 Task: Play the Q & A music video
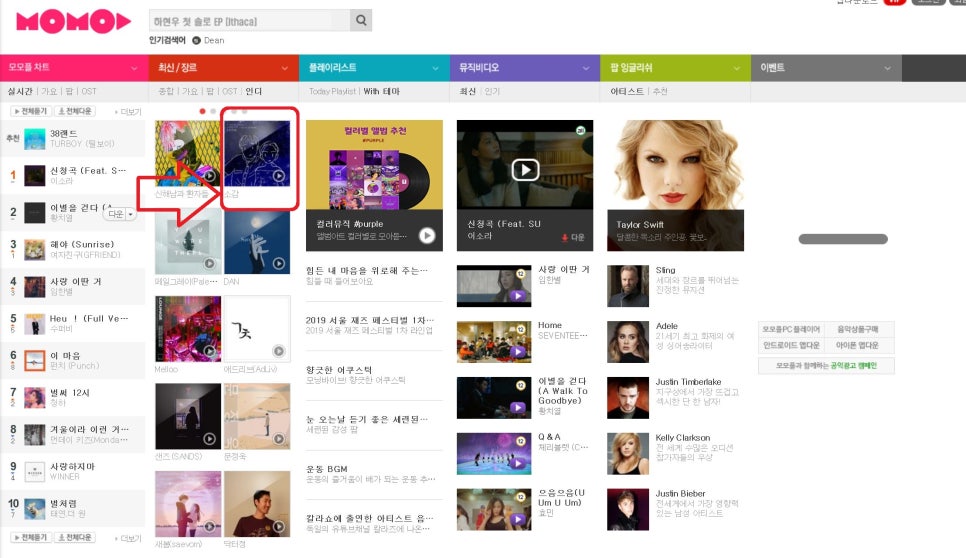click(x=518, y=463)
